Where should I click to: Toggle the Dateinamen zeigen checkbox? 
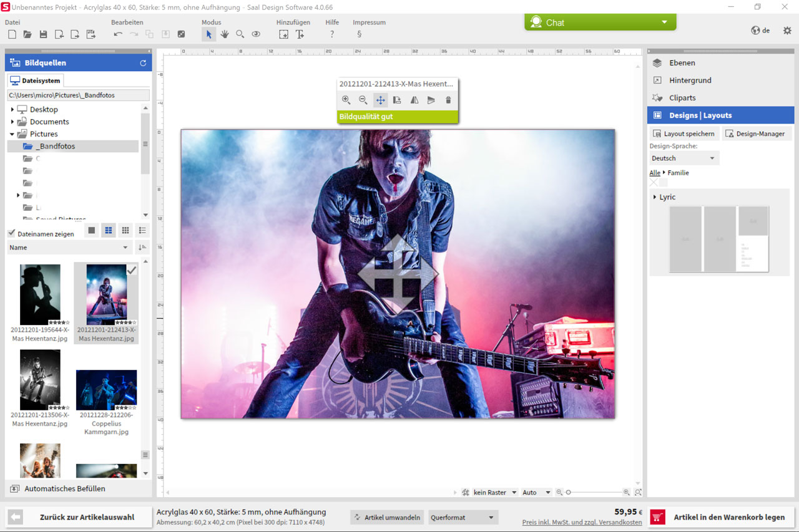pos(11,233)
